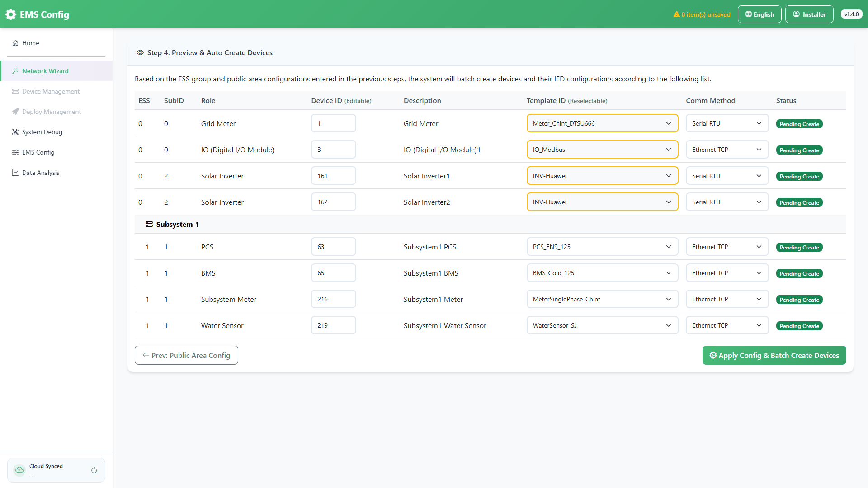
Task: Go back via Prev: Public Area Config
Action: 186,356
